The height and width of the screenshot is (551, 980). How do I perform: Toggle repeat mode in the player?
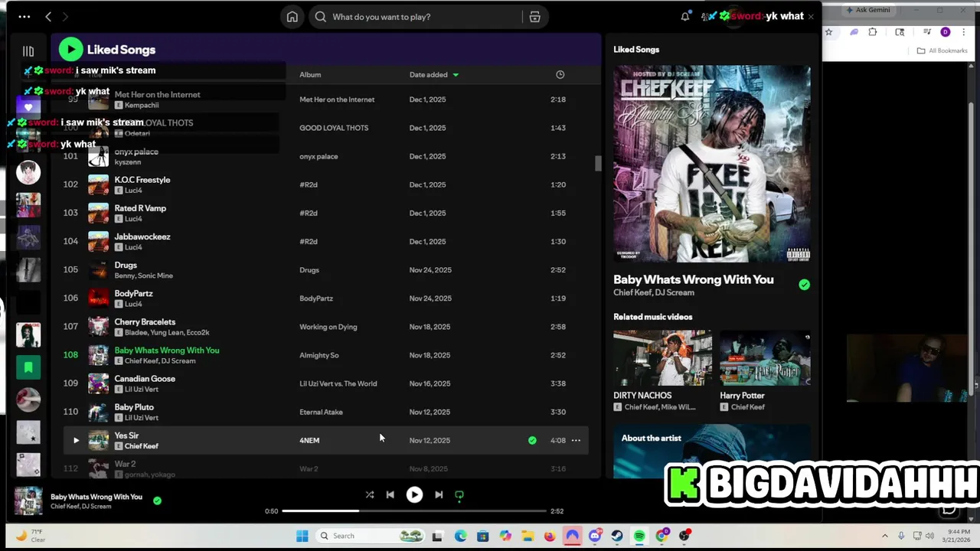coord(459,494)
